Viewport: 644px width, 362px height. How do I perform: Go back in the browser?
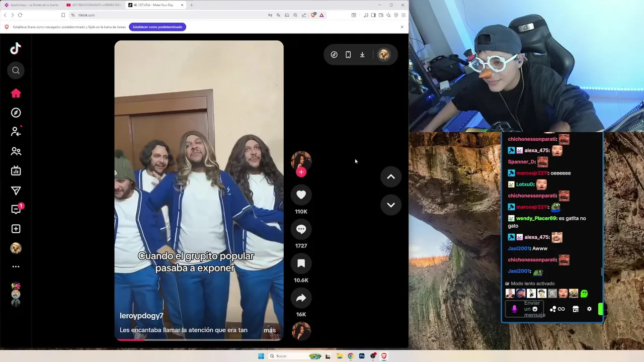pyautogui.click(x=5, y=15)
